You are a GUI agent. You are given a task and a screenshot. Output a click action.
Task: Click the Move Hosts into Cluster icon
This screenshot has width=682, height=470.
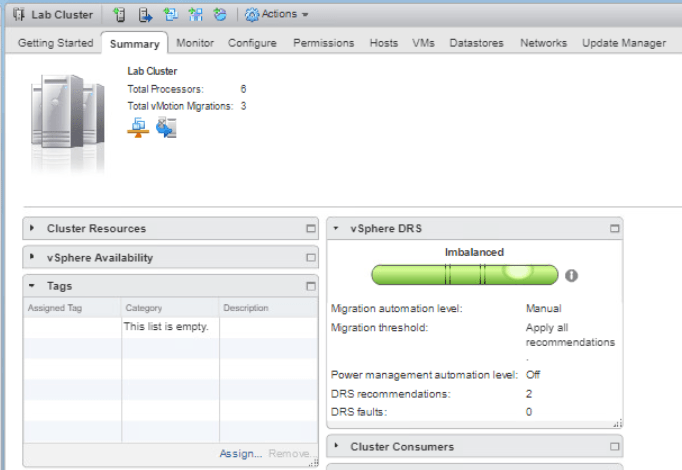(x=145, y=15)
